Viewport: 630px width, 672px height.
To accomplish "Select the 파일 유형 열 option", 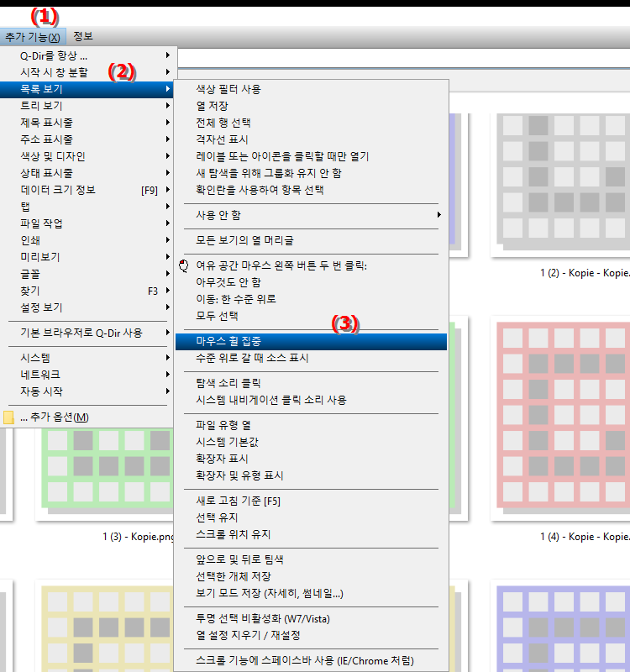I will pos(311,425).
